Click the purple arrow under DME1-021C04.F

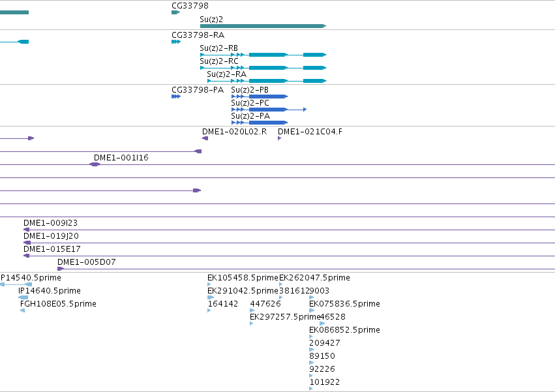[280, 138]
